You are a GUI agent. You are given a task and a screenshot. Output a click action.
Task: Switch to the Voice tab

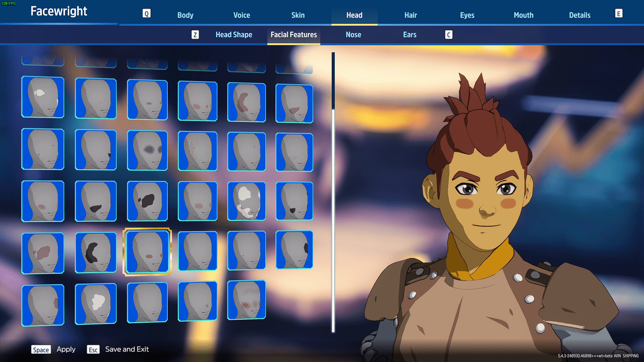click(x=241, y=15)
